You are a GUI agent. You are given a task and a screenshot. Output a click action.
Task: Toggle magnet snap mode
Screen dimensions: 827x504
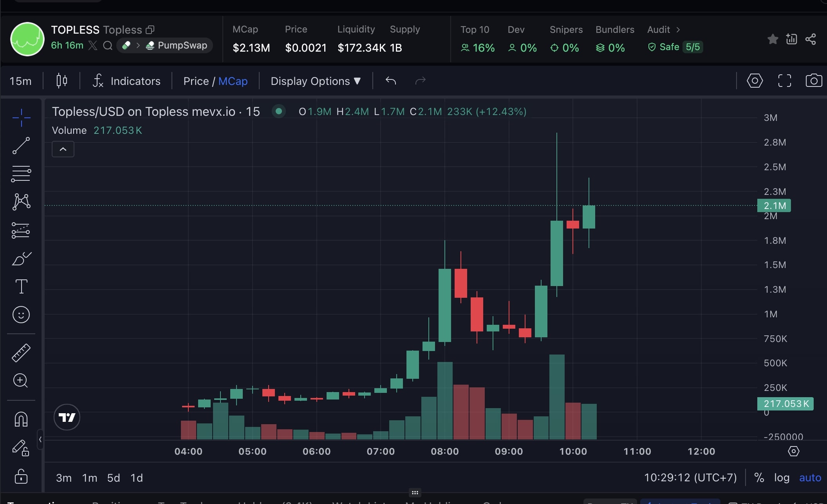(x=21, y=419)
